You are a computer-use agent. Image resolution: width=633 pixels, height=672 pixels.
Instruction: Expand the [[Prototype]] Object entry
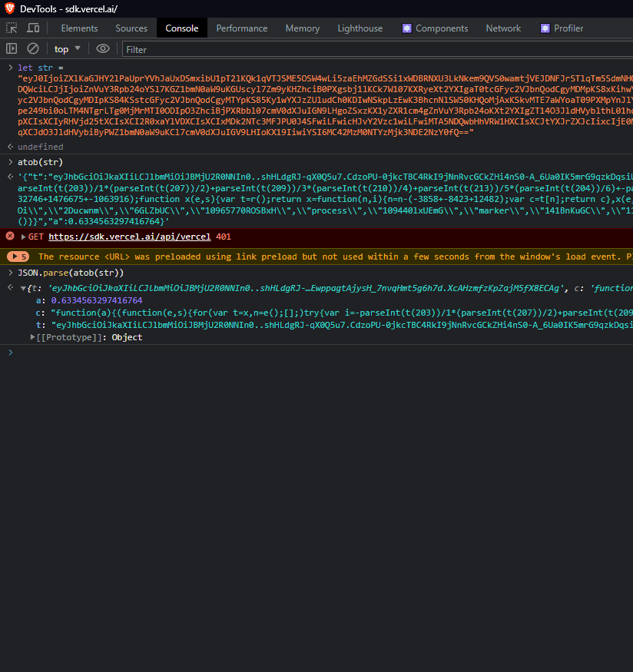point(32,337)
